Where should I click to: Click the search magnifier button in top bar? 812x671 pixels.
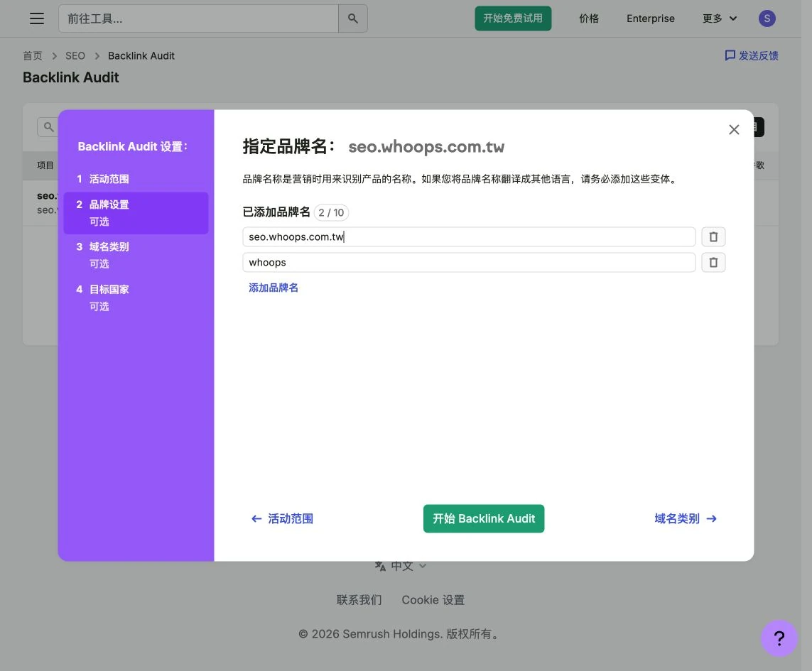tap(352, 18)
